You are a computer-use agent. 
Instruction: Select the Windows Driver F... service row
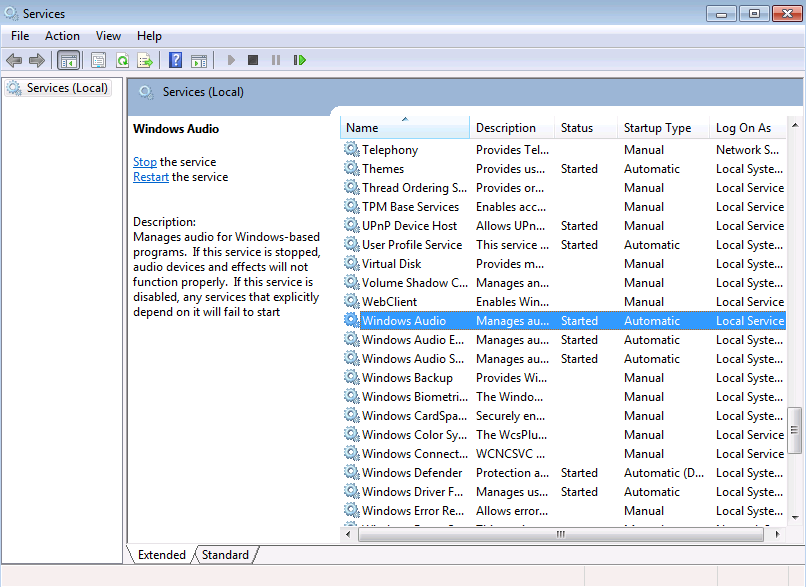pyautogui.click(x=564, y=492)
